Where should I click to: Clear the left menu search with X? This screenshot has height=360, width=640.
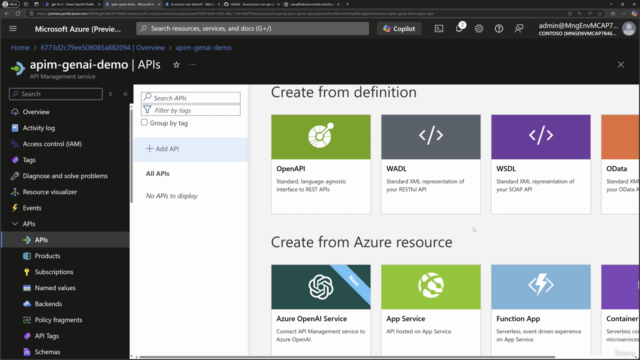[x=110, y=94]
